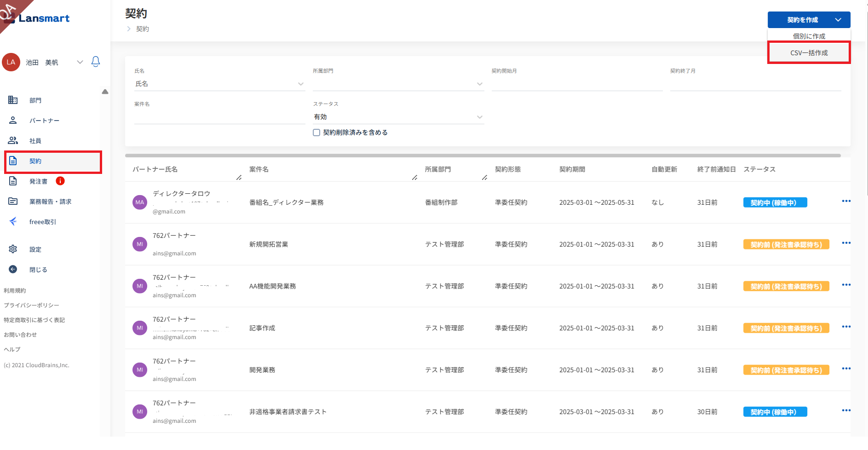
Task: Open the 業務報告・請求 sidebar icon
Action: click(x=13, y=202)
